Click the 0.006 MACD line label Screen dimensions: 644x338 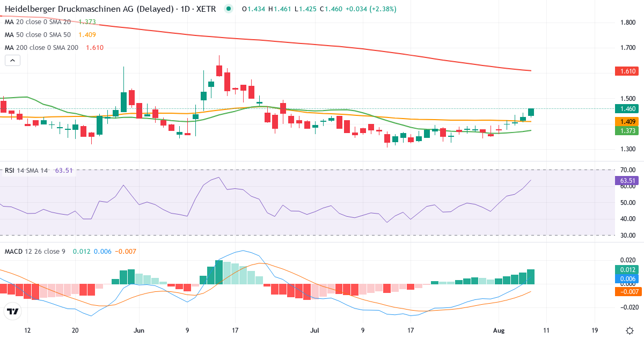tap(627, 278)
